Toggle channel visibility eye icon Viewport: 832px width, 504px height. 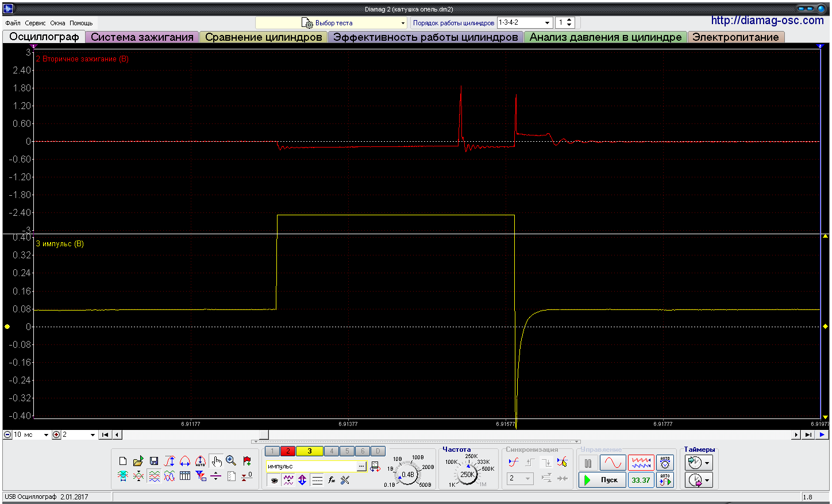(x=274, y=480)
